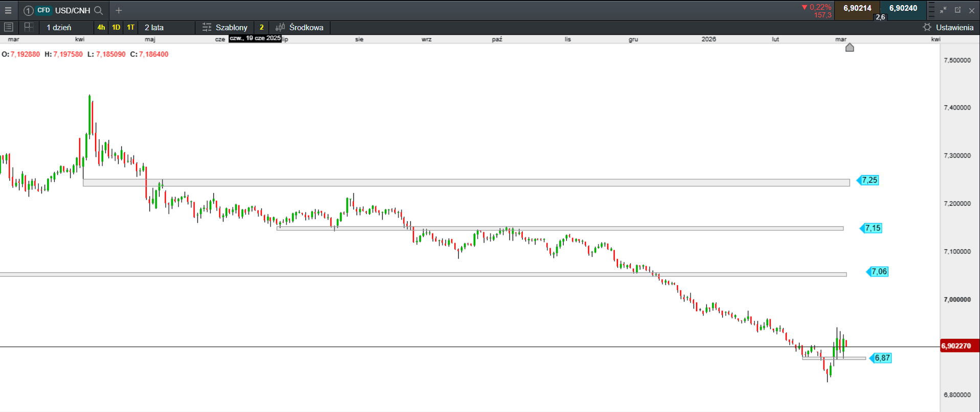
Task: Open the Środkowa price type dropdown
Action: (x=300, y=27)
